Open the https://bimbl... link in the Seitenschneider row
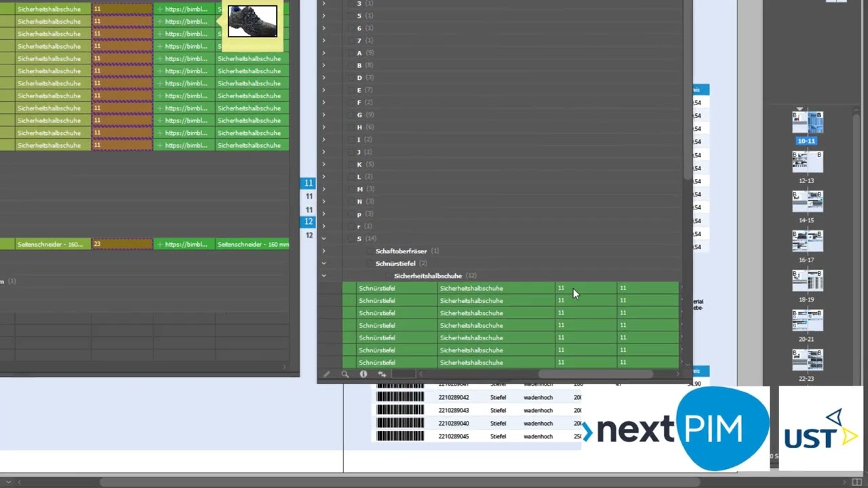The image size is (868, 488). click(x=185, y=244)
